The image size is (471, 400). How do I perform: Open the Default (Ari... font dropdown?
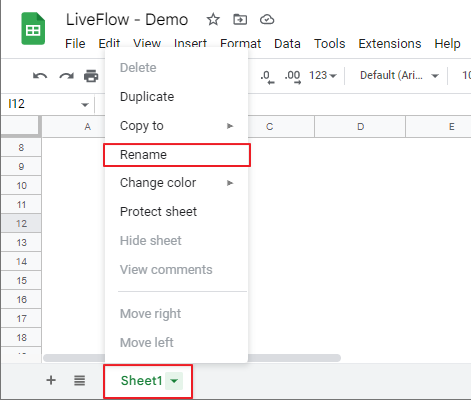click(399, 76)
